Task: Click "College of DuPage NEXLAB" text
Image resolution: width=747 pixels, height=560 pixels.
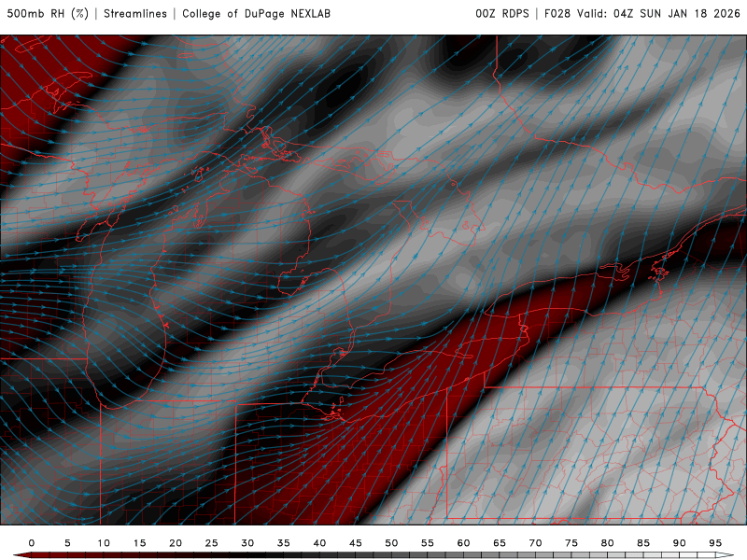Action: tap(256, 14)
